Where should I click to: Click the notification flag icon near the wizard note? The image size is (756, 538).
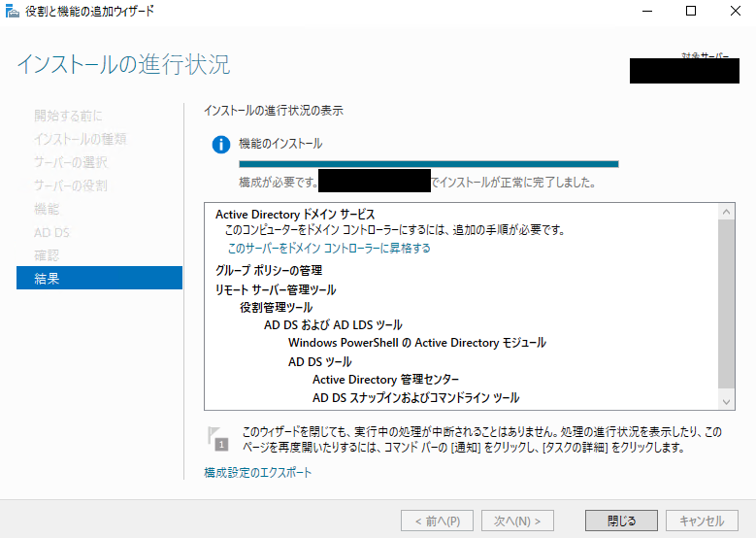click(217, 439)
